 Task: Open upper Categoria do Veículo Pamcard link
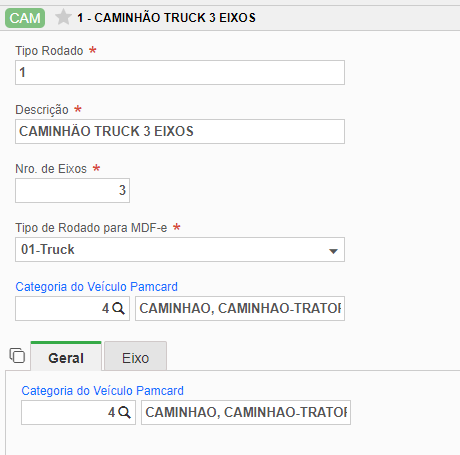pos(97,287)
